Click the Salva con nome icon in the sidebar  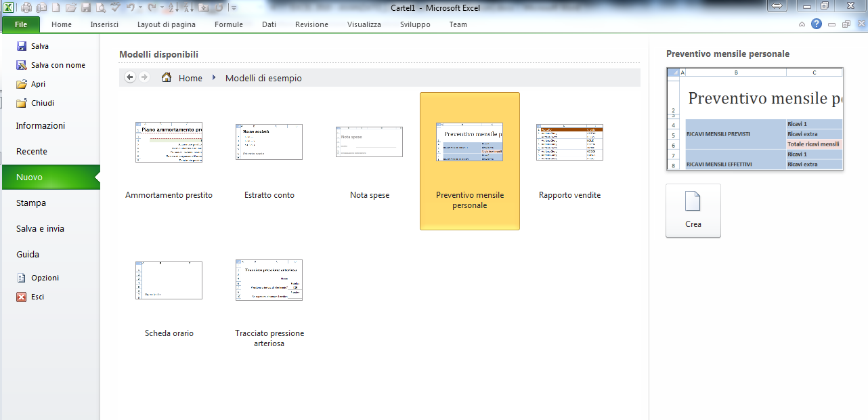coord(22,65)
